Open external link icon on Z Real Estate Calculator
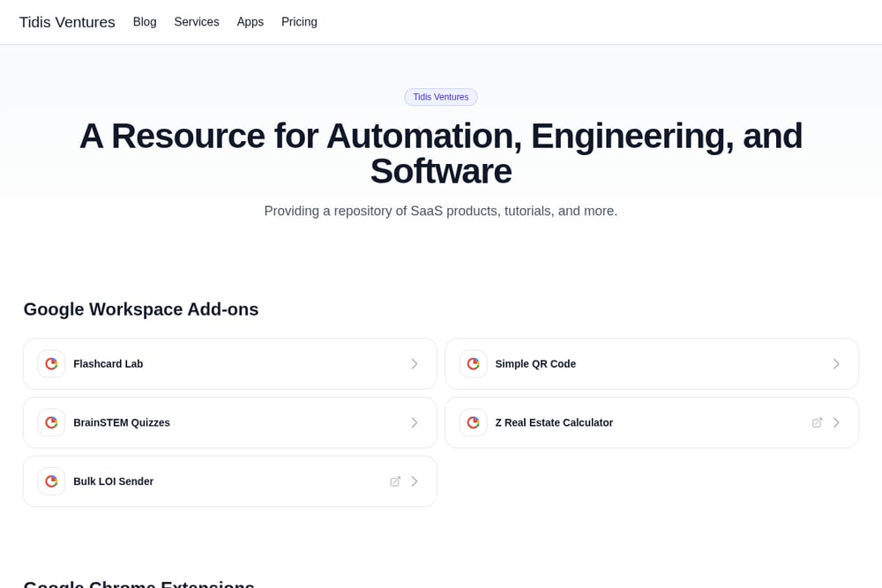Viewport: 882px width, 588px height. [x=818, y=423]
